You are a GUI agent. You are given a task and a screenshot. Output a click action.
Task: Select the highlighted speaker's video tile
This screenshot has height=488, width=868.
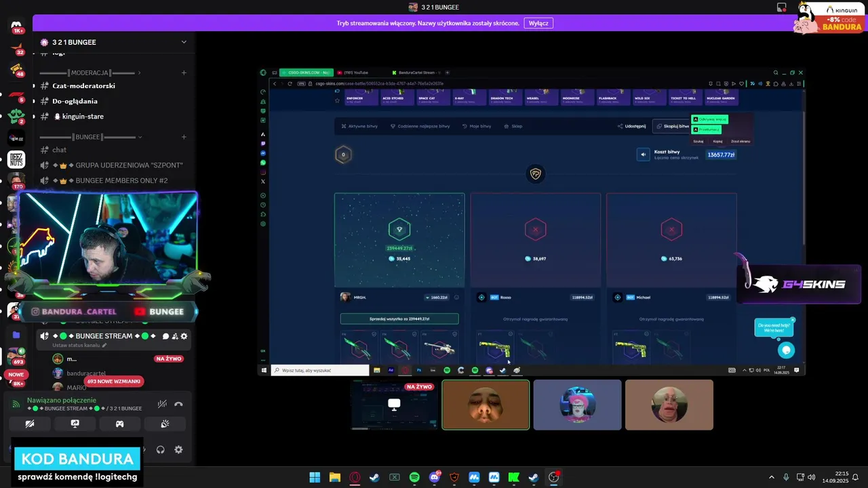click(486, 405)
